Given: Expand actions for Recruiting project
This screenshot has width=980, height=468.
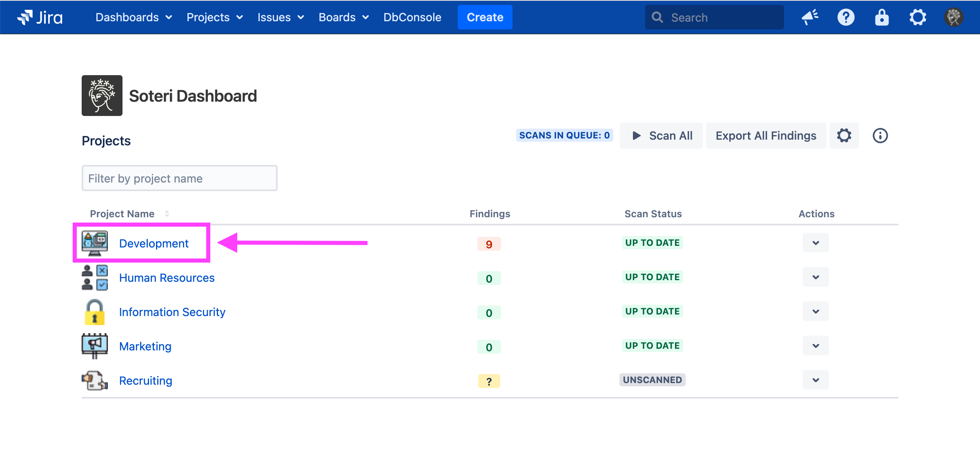Looking at the screenshot, I should 815,380.
